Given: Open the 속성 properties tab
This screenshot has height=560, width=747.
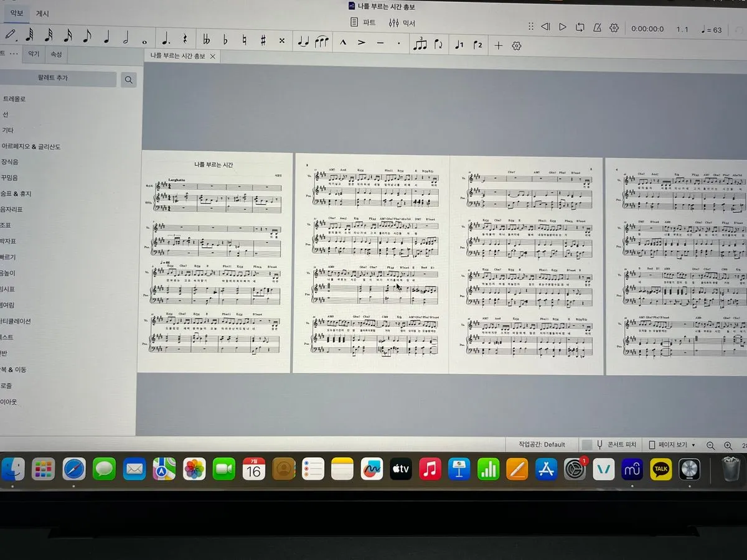Looking at the screenshot, I should 56,55.
